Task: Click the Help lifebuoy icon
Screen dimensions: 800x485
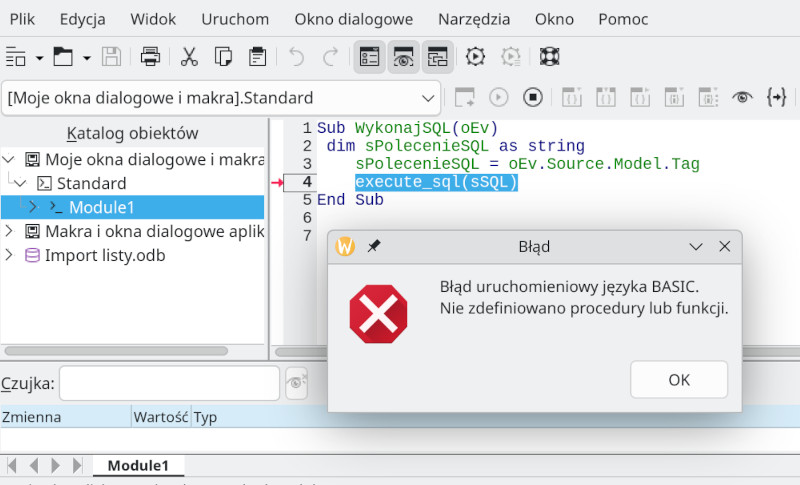Action: click(549, 57)
